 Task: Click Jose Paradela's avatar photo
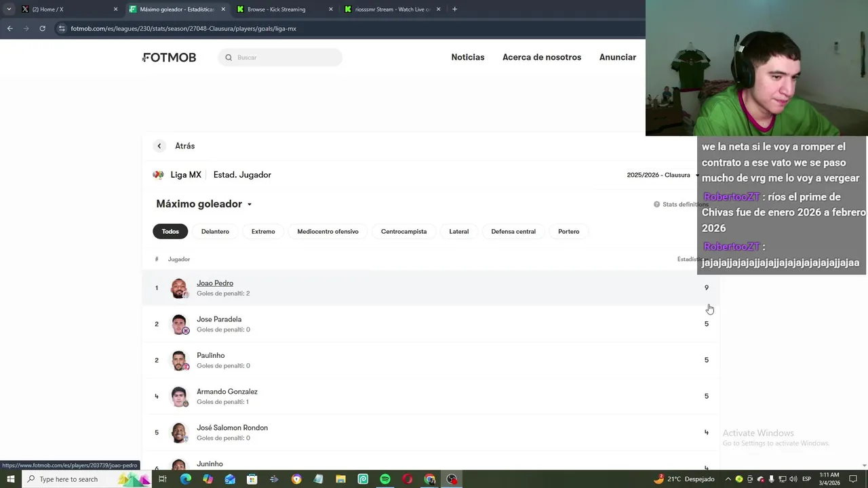(x=179, y=324)
